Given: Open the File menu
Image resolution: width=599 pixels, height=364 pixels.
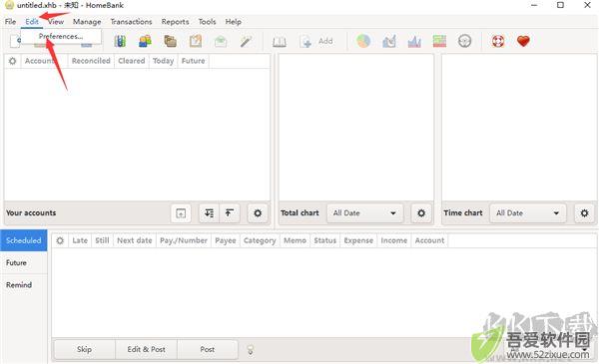Looking at the screenshot, I should click(10, 22).
